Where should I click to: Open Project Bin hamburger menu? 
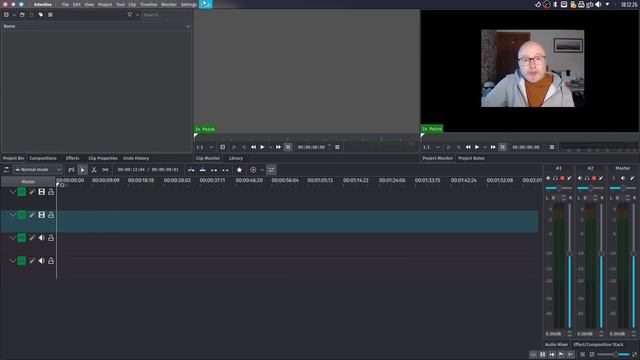pos(50,15)
